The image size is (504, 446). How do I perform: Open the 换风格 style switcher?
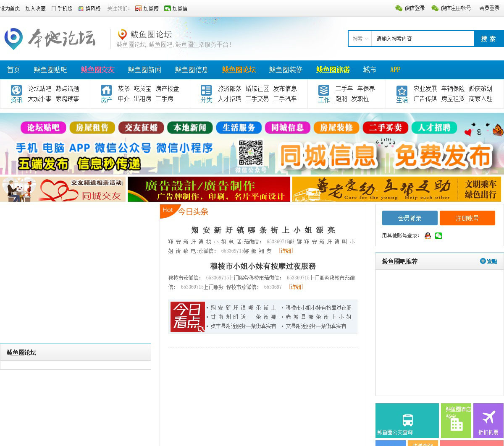pyautogui.click(x=89, y=8)
